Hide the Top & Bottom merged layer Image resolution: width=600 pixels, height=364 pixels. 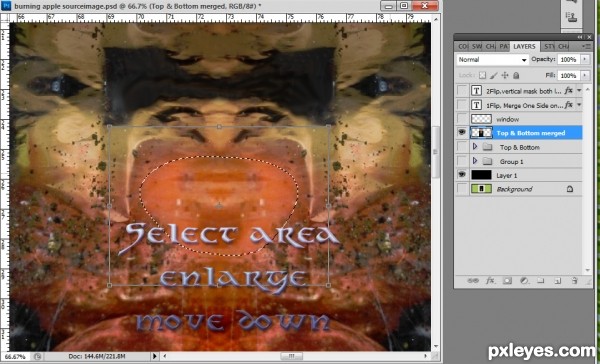point(462,132)
